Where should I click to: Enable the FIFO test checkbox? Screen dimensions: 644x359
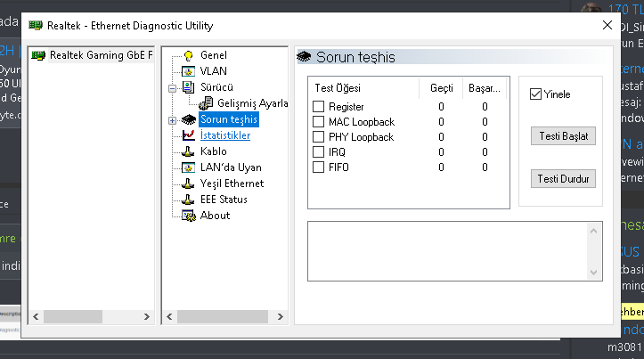click(x=318, y=167)
